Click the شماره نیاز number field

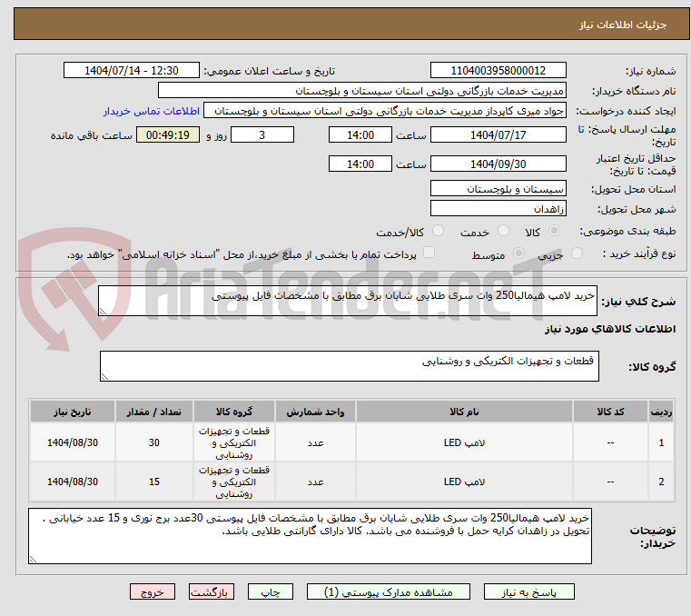pyautogui.click(x=498, y=70)
